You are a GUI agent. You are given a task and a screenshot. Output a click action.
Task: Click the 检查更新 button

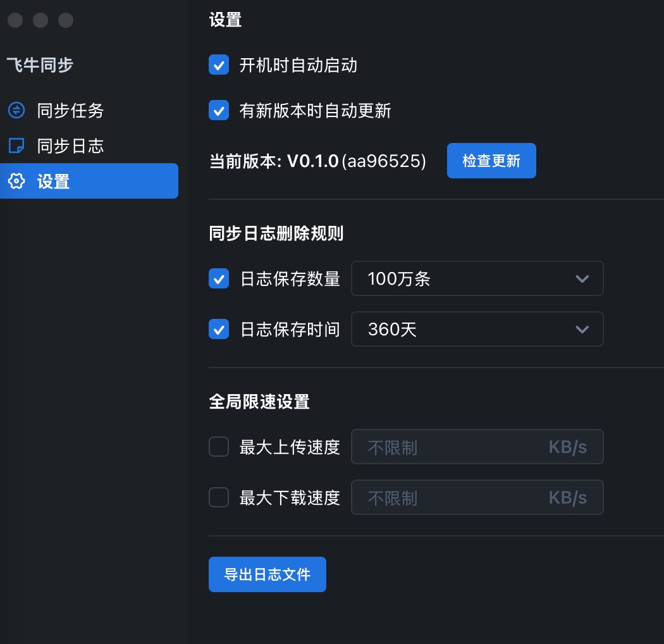491,161
